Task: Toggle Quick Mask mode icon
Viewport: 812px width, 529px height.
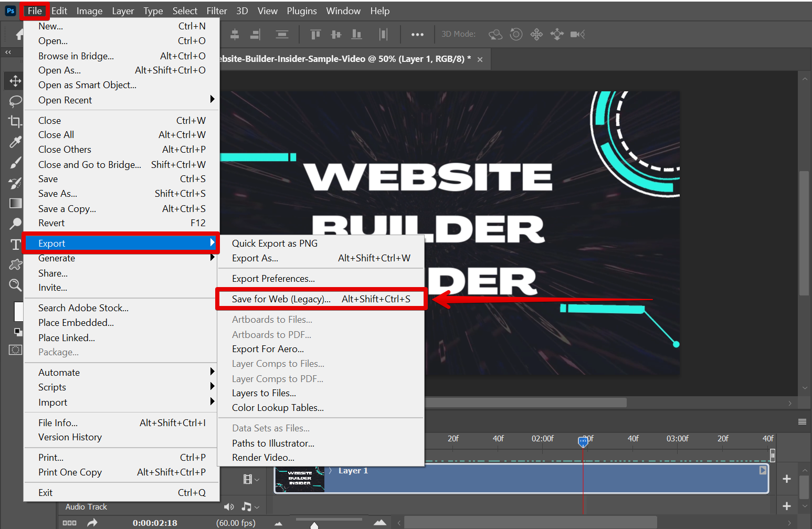Action: click(x=15, y=350)
